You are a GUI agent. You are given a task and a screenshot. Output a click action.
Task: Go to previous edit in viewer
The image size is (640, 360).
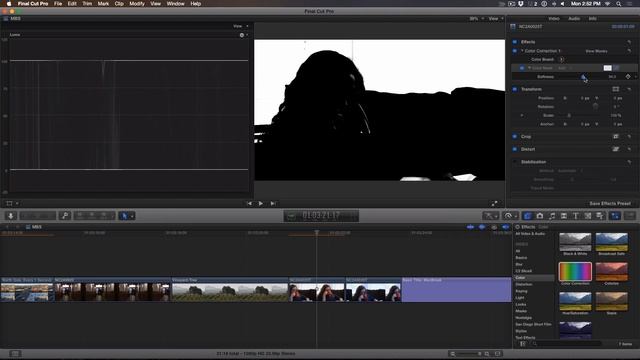(249, 203)
